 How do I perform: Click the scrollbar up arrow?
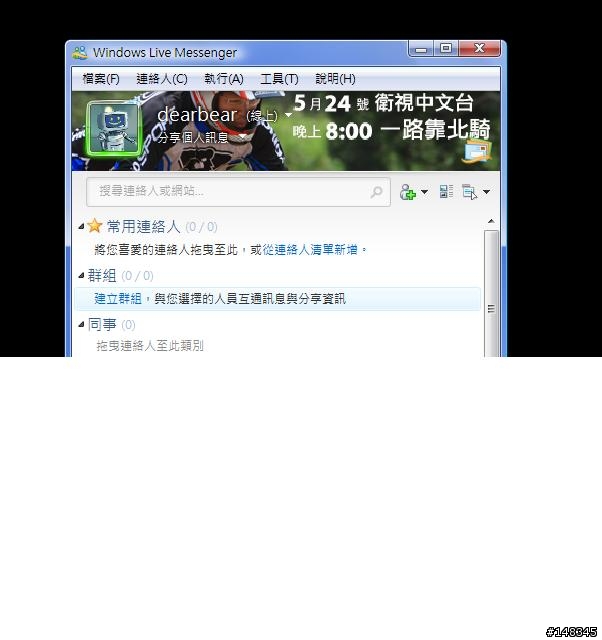491,221
